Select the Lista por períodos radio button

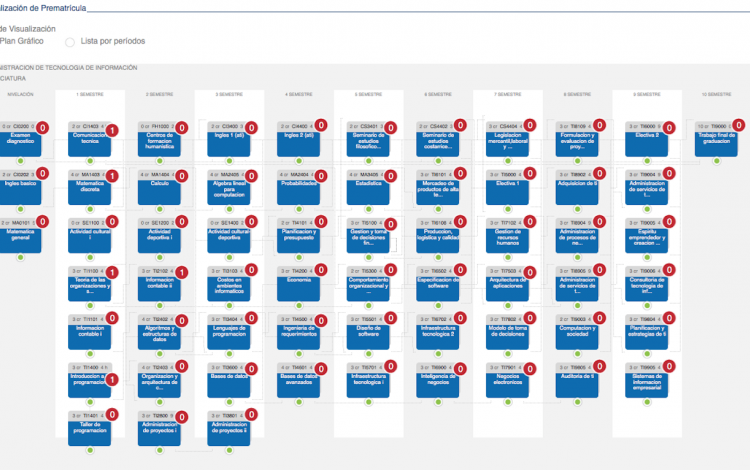pyautogui.click(x=70, y=42)
